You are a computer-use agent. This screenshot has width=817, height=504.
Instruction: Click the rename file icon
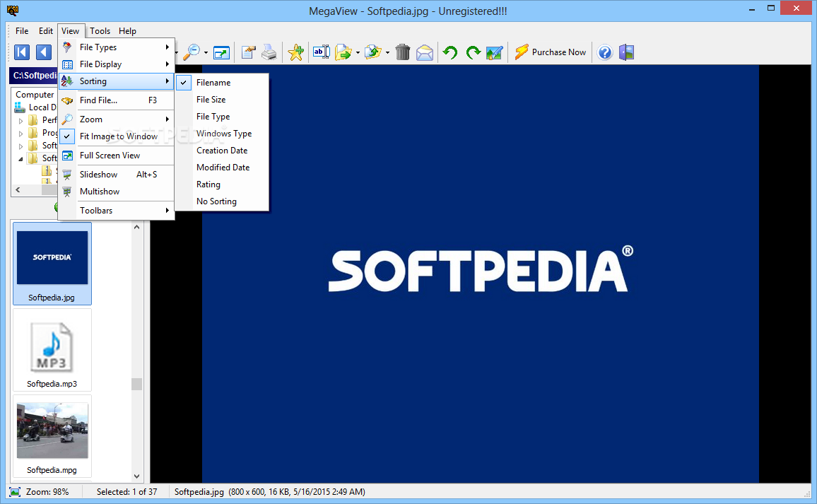321,52
